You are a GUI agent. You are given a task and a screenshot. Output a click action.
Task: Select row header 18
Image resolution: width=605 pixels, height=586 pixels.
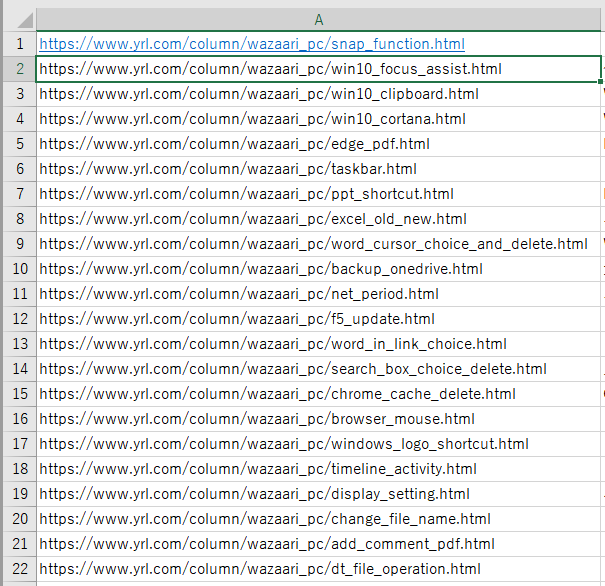[x=20, y=469]
